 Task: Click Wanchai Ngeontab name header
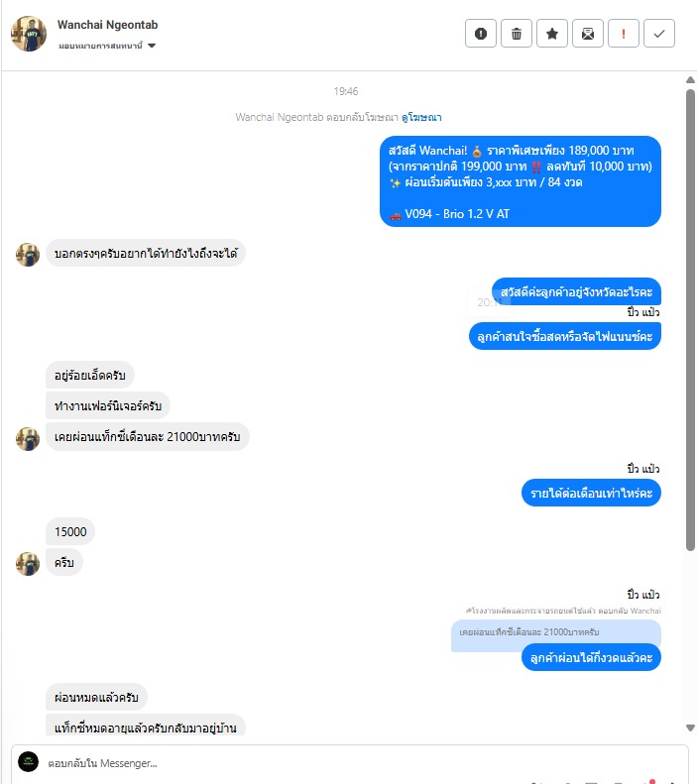coord(107,25)
